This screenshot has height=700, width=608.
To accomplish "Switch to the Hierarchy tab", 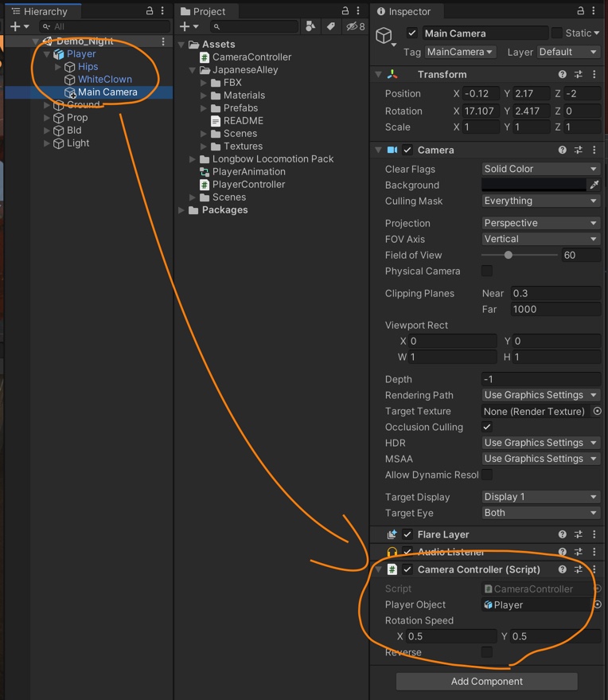I will click(x=43, y=11).
